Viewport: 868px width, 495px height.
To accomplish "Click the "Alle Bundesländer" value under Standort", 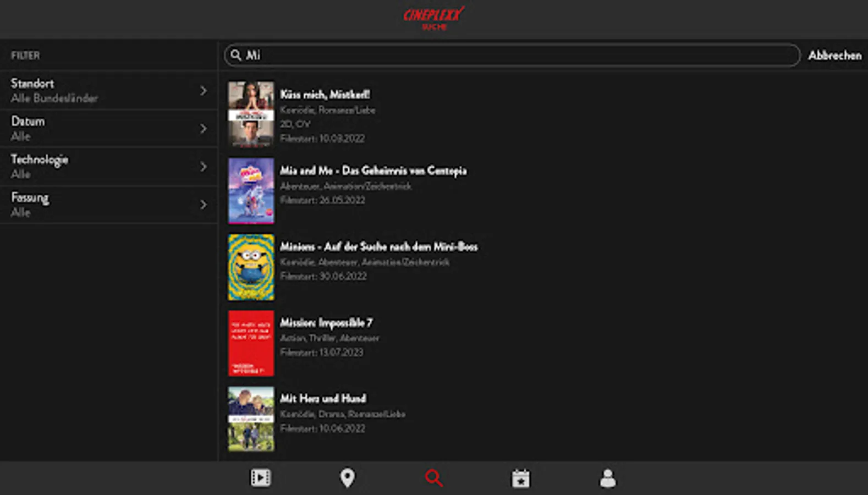I will pos(54,98).
